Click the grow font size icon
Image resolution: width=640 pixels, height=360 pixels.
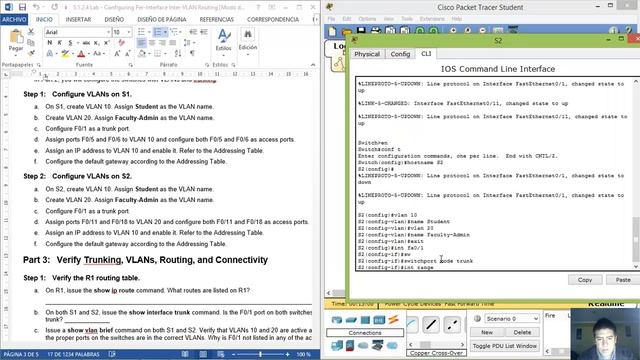(117, 53)
